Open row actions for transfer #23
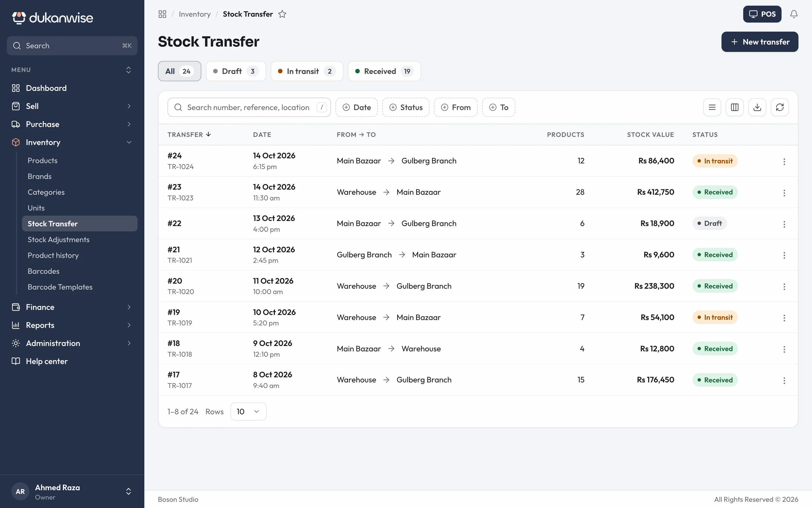The width and height of the screenshot is (812, 508). [x=784, y=192]
